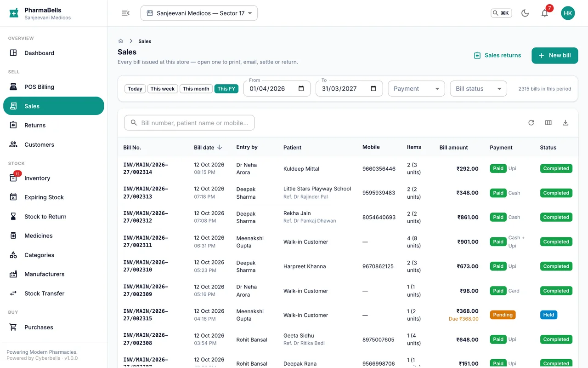Go to Returns in the sidebar

54,125
